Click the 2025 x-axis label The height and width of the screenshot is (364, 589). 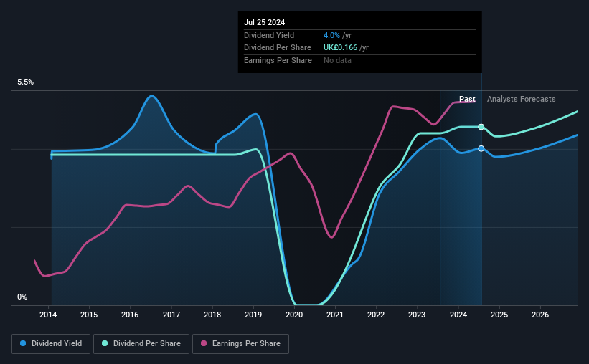click(x=499, y=315)
